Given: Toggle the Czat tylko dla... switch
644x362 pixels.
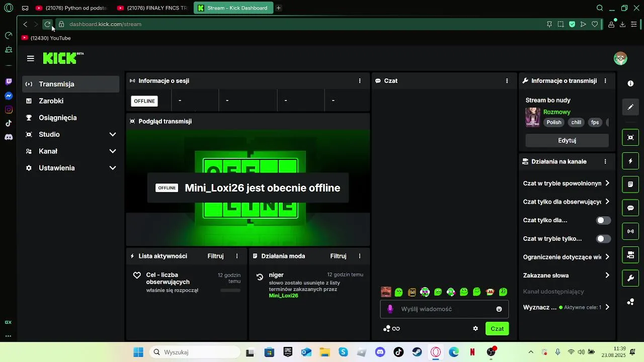Looking at the screenshot, I should click(603, 220).
